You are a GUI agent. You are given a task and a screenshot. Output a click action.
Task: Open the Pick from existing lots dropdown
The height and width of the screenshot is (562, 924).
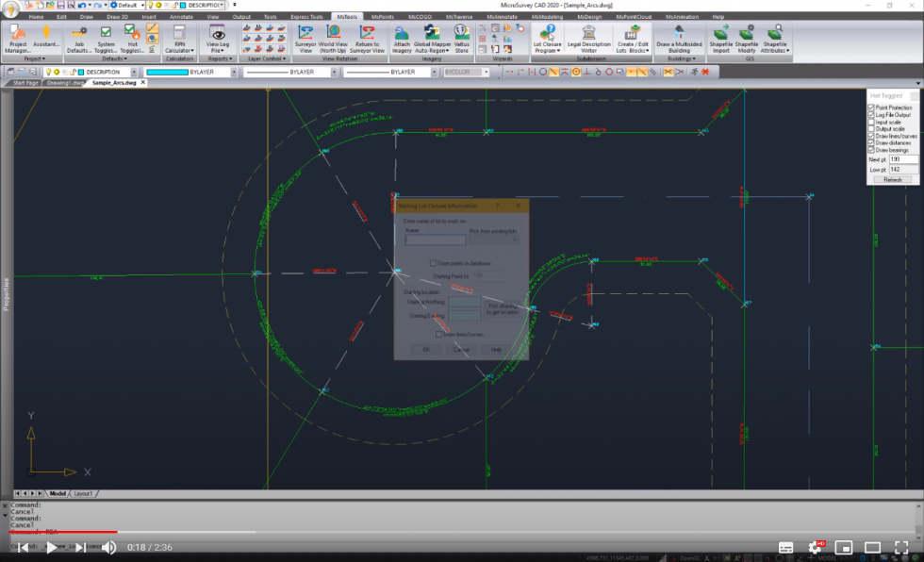coord(494,240)
